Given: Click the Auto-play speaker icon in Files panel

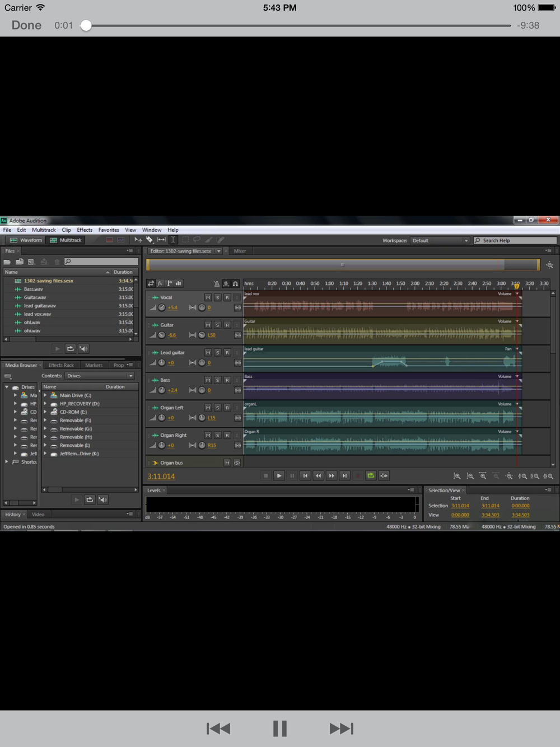Looking at the screenshot, I should pos(83,349).
